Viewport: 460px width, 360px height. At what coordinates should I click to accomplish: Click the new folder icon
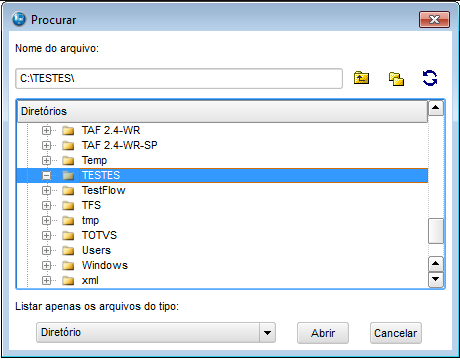(396, 79)
